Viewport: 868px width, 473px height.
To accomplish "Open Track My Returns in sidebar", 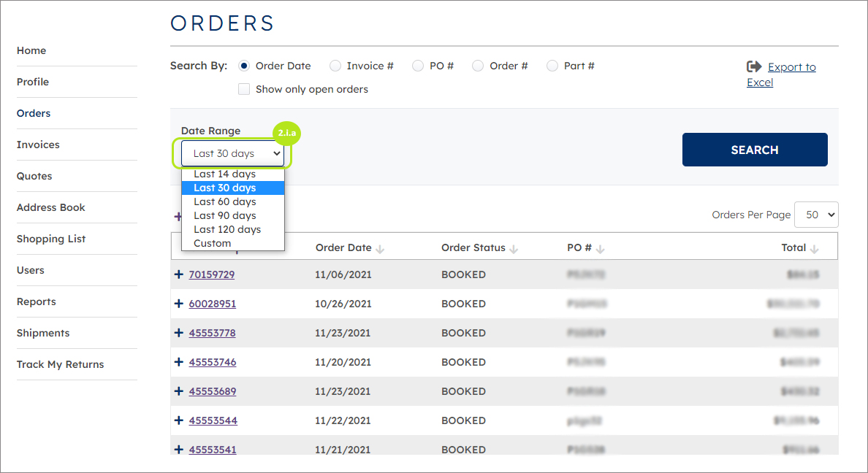I will pos(61,364).
